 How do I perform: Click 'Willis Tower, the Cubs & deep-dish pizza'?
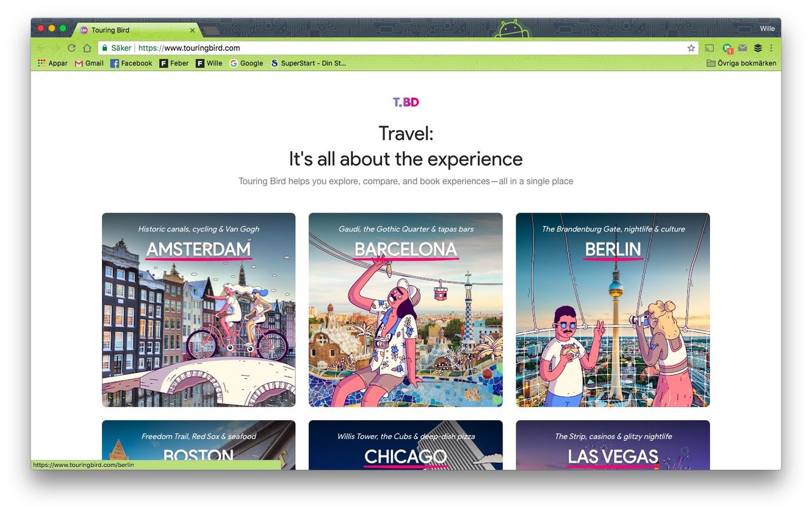click(406, 437)
